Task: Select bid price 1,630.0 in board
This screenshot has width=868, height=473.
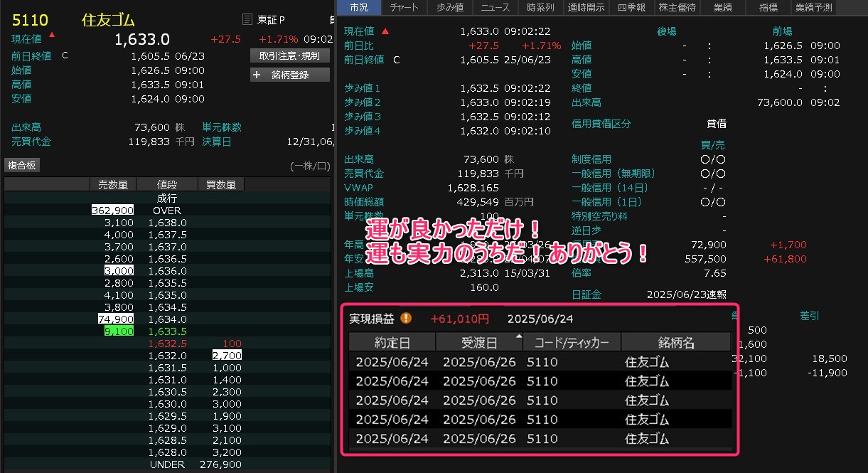Action: coord(168,404)
